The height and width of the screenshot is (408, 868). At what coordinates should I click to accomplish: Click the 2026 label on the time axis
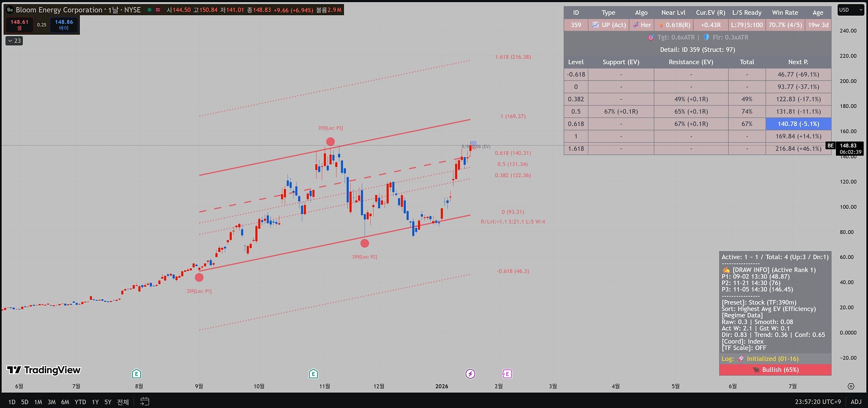click(x=442, y=386)
